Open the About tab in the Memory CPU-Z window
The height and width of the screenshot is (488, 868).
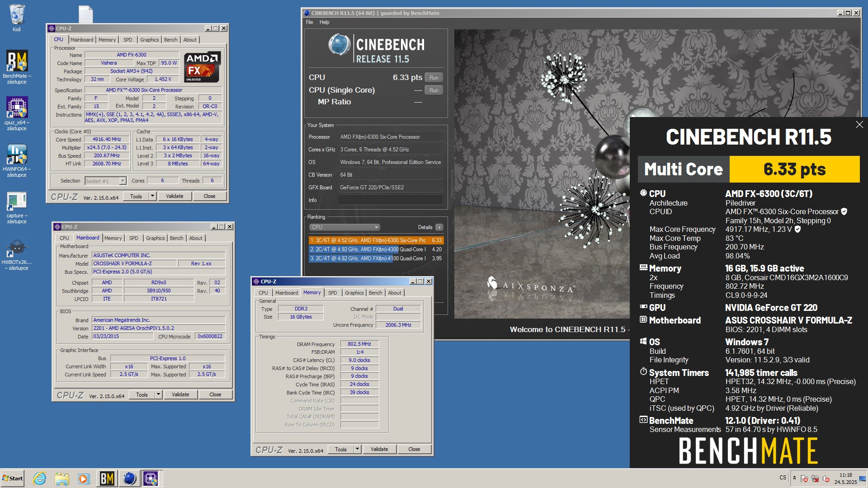coord(395,293)
